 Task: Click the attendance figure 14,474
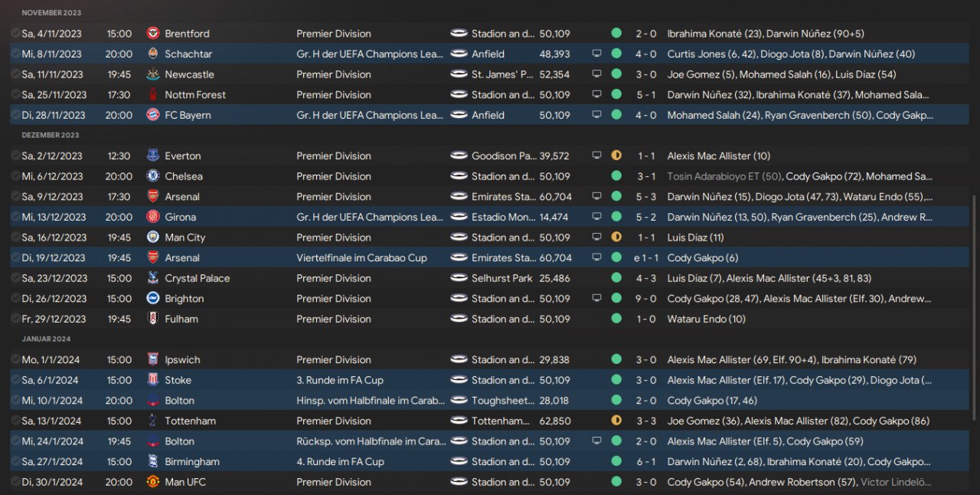point(555,217)
